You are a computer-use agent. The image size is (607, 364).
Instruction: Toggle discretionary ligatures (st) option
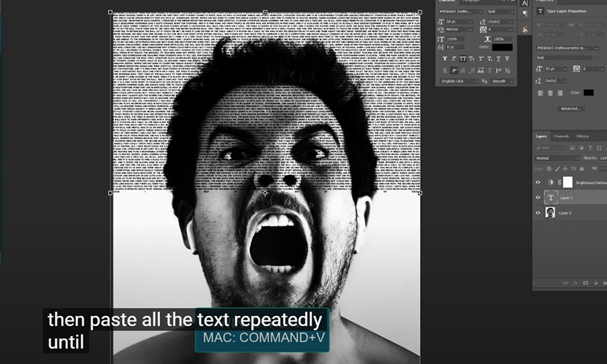coord(462,71)
